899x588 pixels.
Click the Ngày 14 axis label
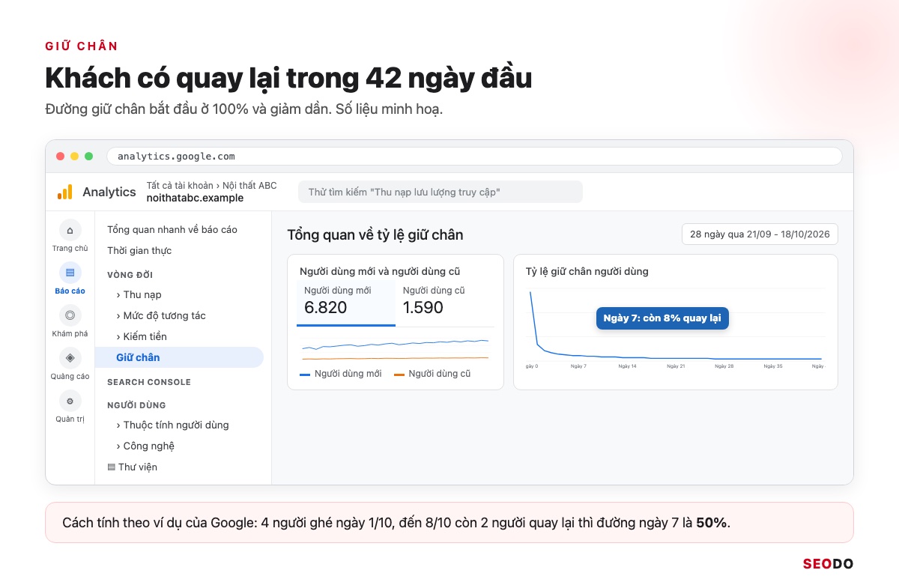pos(627,366)
